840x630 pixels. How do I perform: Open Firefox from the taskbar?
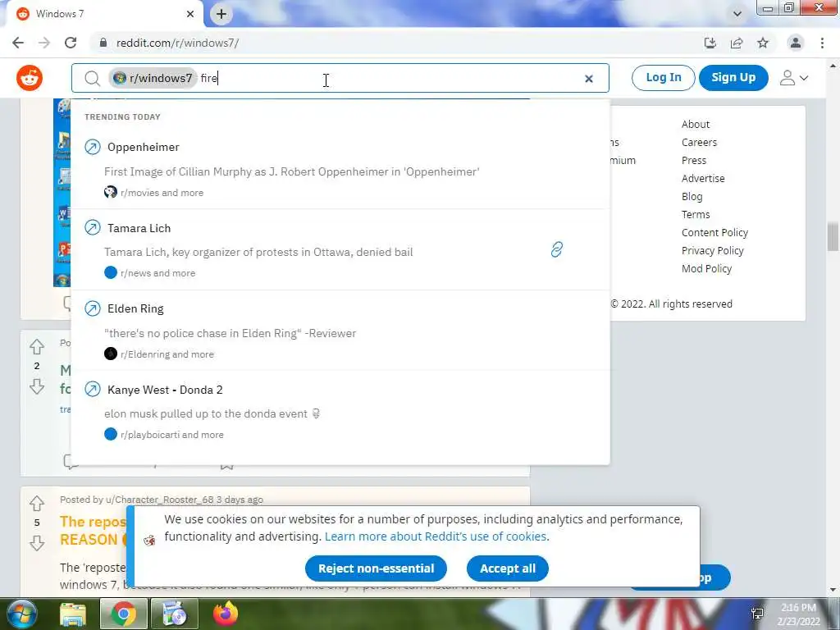click(x=226, y=614)
